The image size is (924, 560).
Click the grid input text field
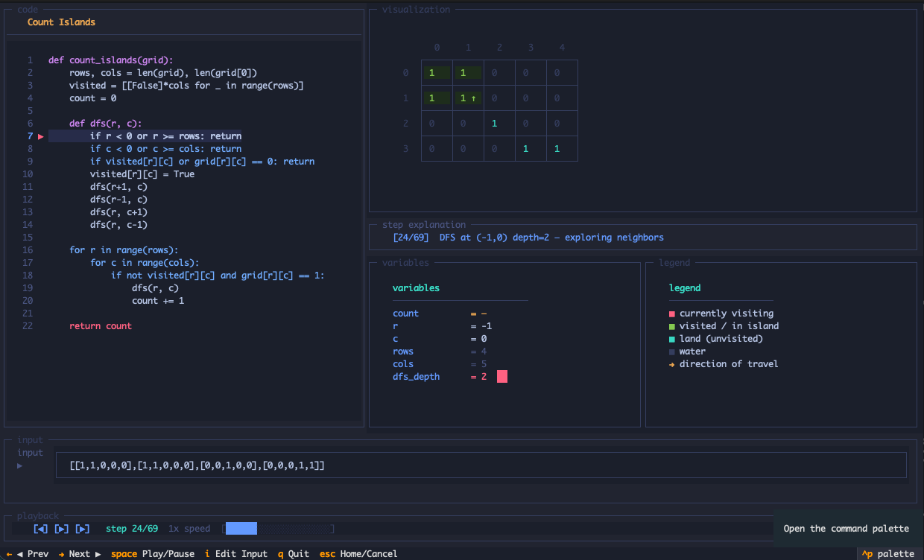[x=481, y=465]
